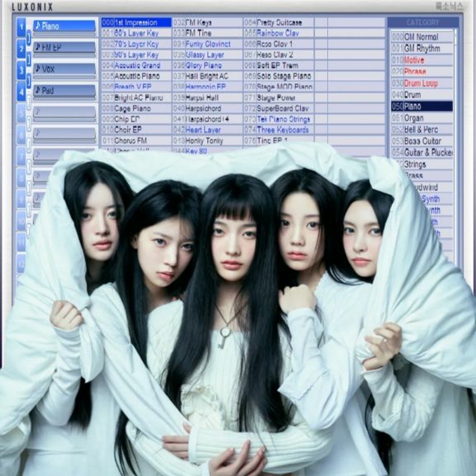
Task: Open the empty channel 5 slot
Action: 64,112
